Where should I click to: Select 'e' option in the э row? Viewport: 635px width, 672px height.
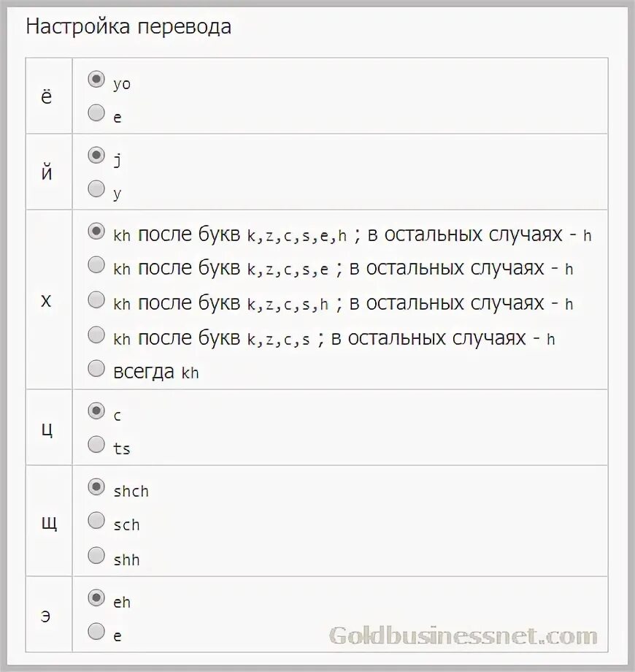click(x=96, y=632)
